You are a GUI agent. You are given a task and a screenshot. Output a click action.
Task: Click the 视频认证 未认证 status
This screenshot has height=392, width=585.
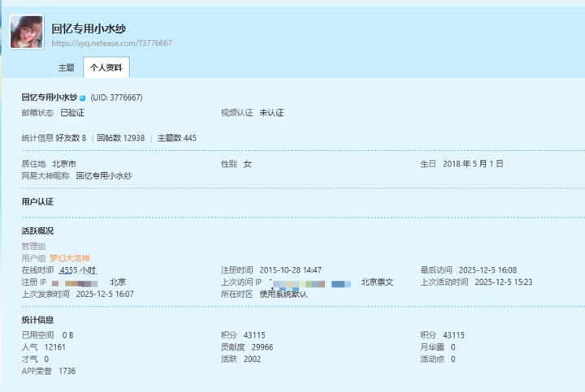(x=271, y=113)
